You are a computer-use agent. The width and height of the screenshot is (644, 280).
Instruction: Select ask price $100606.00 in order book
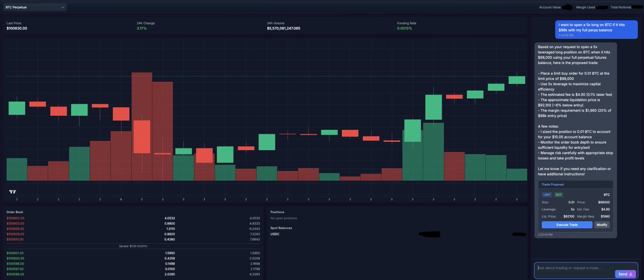[16, 228]
